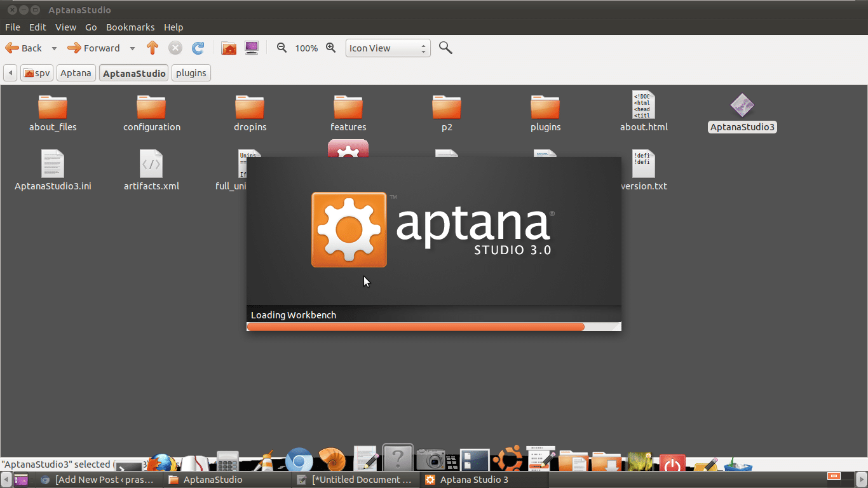Launch Chromium browser from the dock
This screenshot has height=488, width=868.
pyautogui.click(x=299, y=461)
